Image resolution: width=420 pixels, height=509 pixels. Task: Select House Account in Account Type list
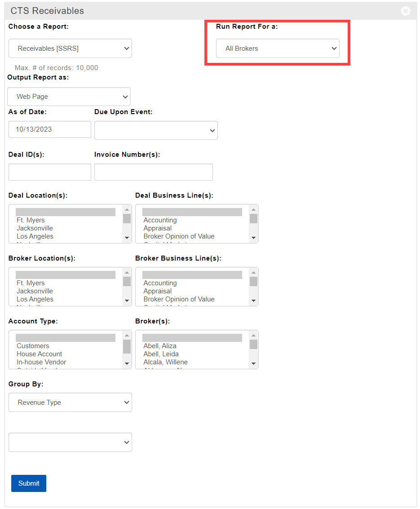[x=39, y=354]
